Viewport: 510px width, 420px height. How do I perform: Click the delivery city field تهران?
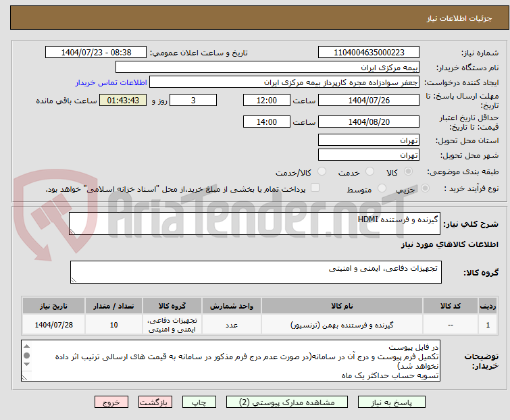click(369, 155)
